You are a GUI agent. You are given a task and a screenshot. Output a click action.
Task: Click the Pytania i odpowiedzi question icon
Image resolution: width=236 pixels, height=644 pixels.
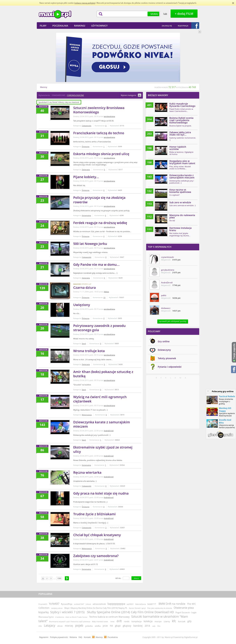click(152, 367)
